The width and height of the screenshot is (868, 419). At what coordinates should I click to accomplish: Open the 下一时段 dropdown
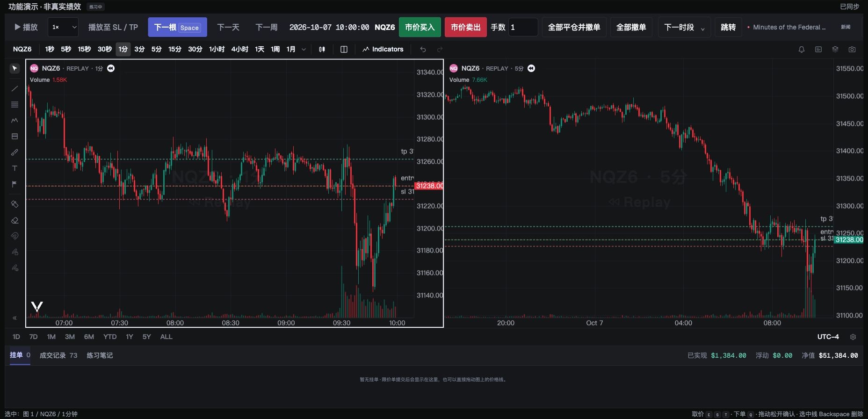pyautogui.click(x=684, y=27)
